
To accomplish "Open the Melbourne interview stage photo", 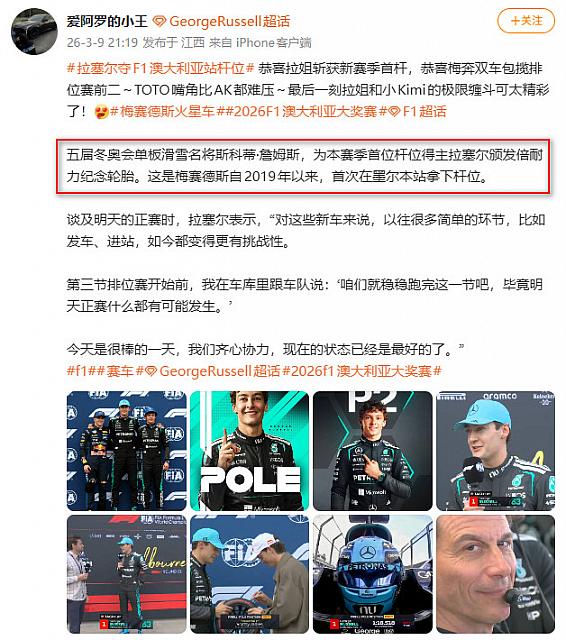I will point(127,574).
